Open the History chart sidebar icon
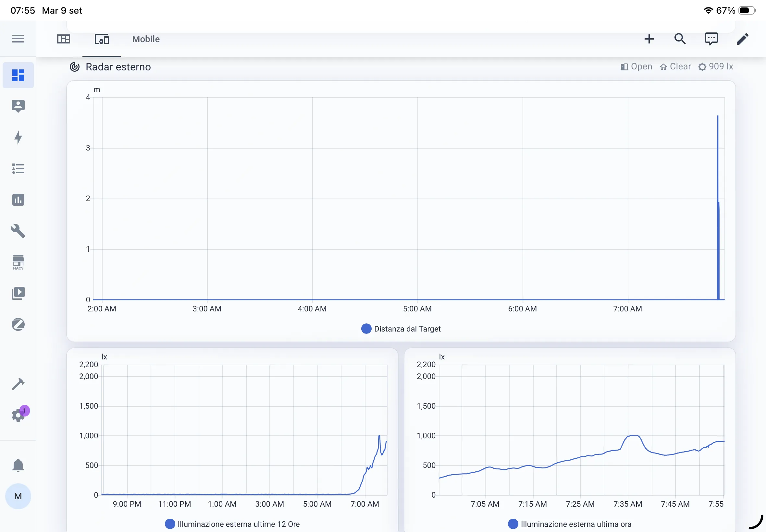This screenshot has height=532, width=766. (18, 200)
